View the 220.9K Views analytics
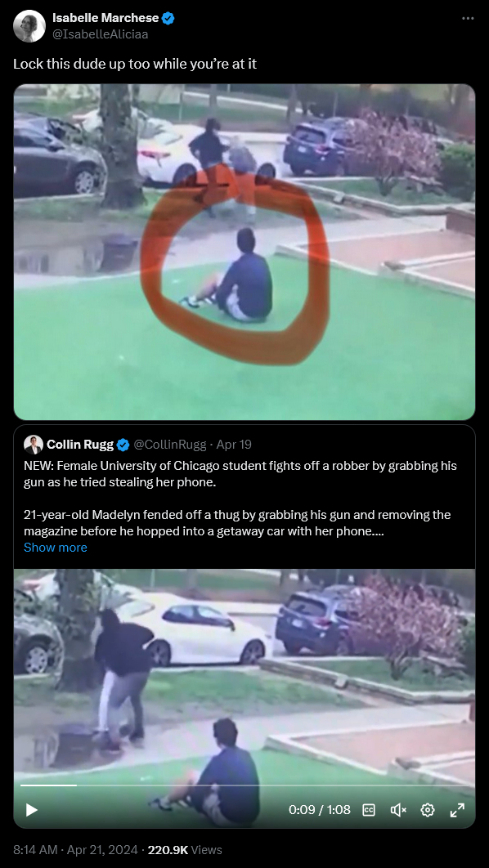The height and width of the screenshot is (868, 489). [x=185, y=850]
